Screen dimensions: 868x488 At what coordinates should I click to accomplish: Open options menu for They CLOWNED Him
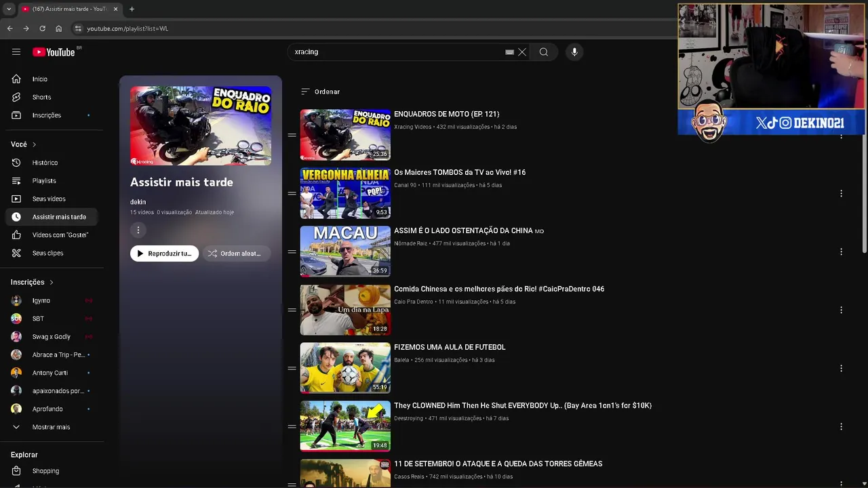[841, 426]
